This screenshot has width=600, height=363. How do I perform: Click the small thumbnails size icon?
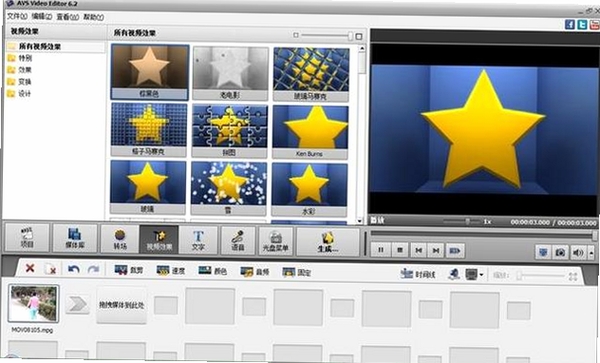pyautogui.click(x=295, y=35)
